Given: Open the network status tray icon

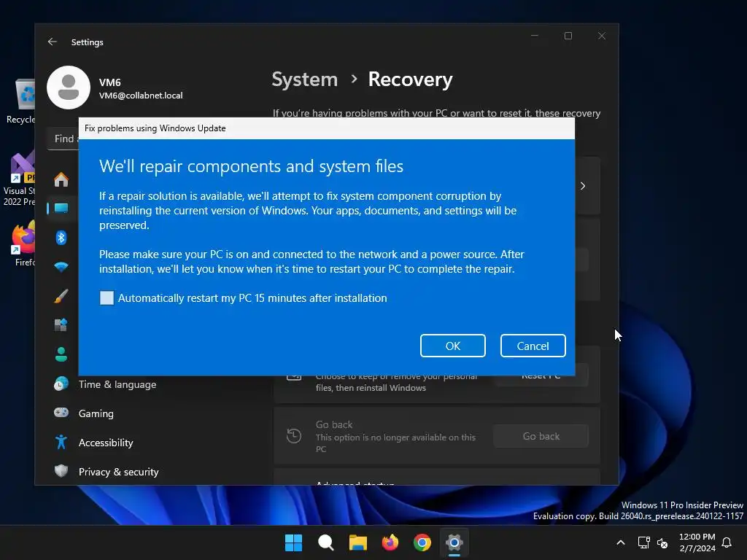Looking at the screenshot, I should 643,542.
